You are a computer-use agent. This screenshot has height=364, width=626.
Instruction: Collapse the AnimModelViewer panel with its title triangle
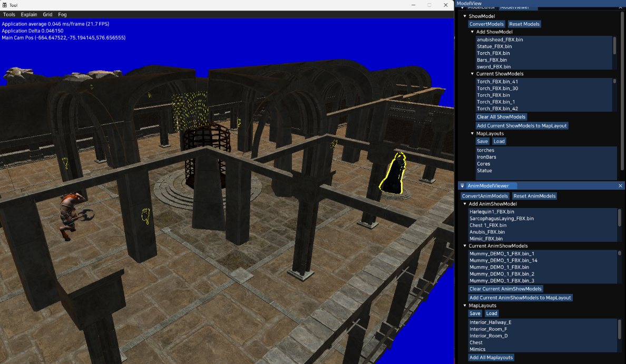(462, 185)
